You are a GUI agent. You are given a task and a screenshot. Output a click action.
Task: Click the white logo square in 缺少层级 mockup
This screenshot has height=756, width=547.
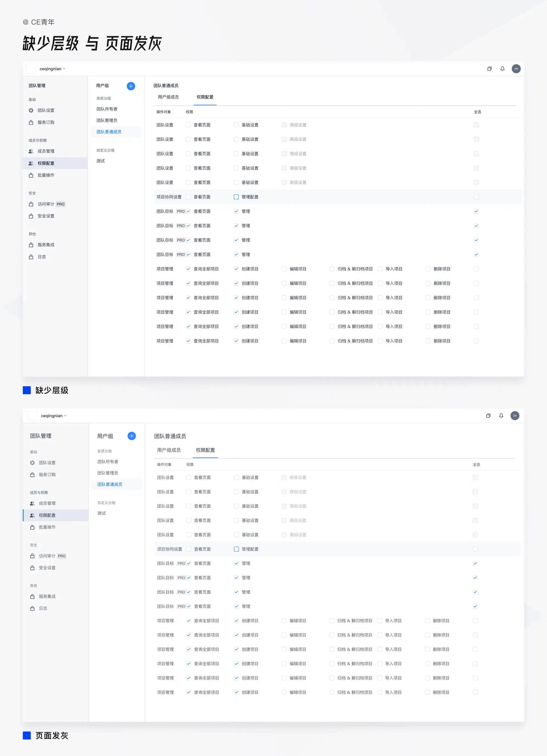click(31, 69)
